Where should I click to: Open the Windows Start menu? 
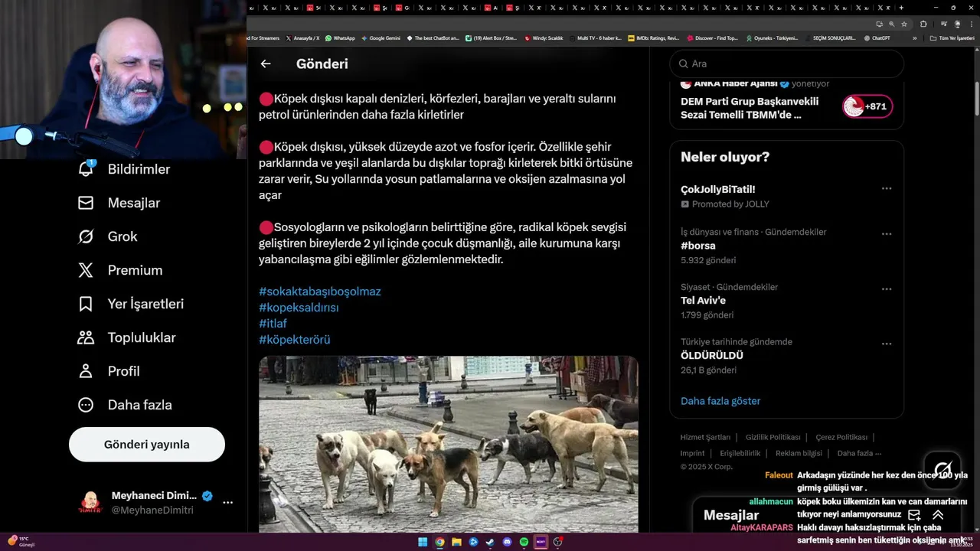[x=423, y=542]
